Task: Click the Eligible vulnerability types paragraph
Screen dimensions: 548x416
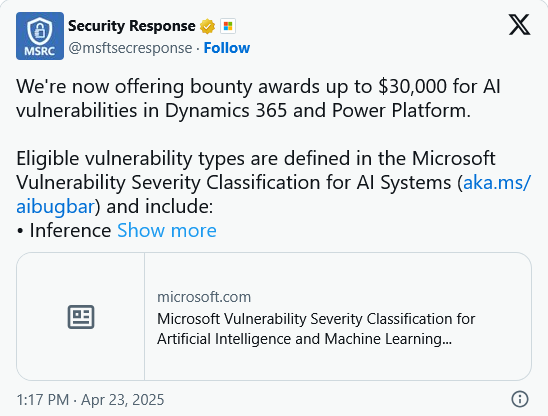Action: coord(274,182)
